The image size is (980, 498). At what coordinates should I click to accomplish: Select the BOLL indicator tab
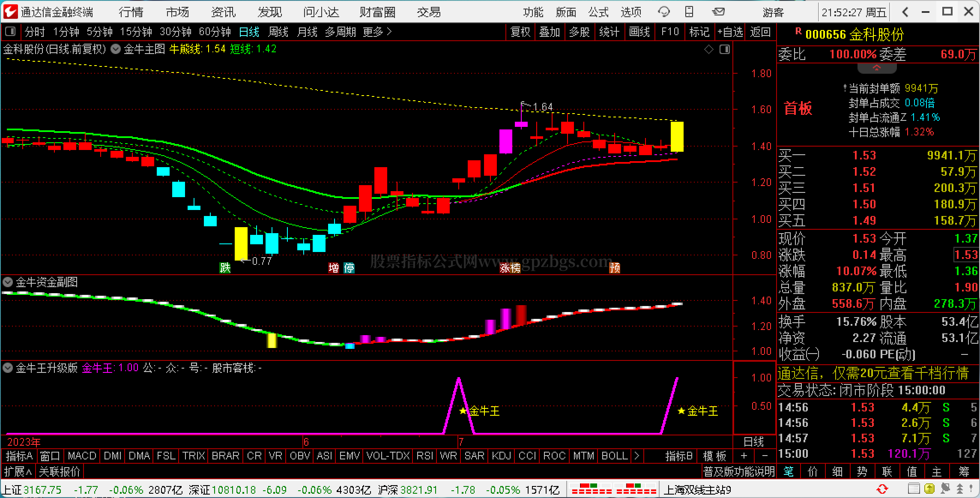pyautogui.click(x=615, y=456)
